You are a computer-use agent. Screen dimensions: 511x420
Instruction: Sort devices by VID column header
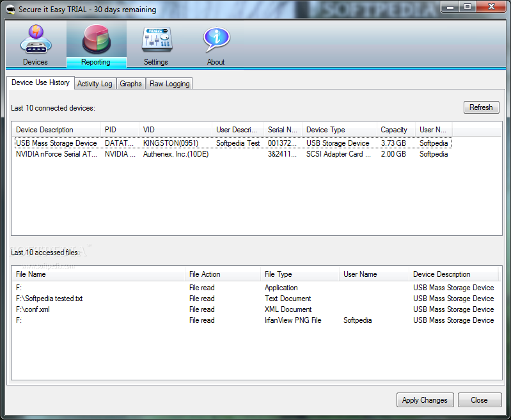point(176,130)
